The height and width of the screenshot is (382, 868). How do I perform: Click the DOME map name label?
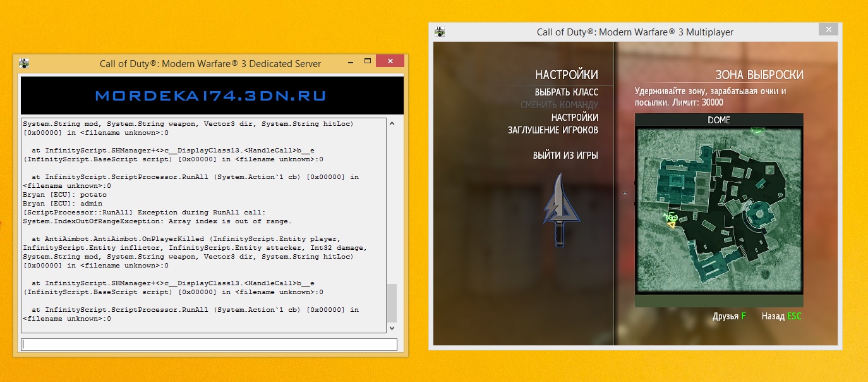(719, 120)
